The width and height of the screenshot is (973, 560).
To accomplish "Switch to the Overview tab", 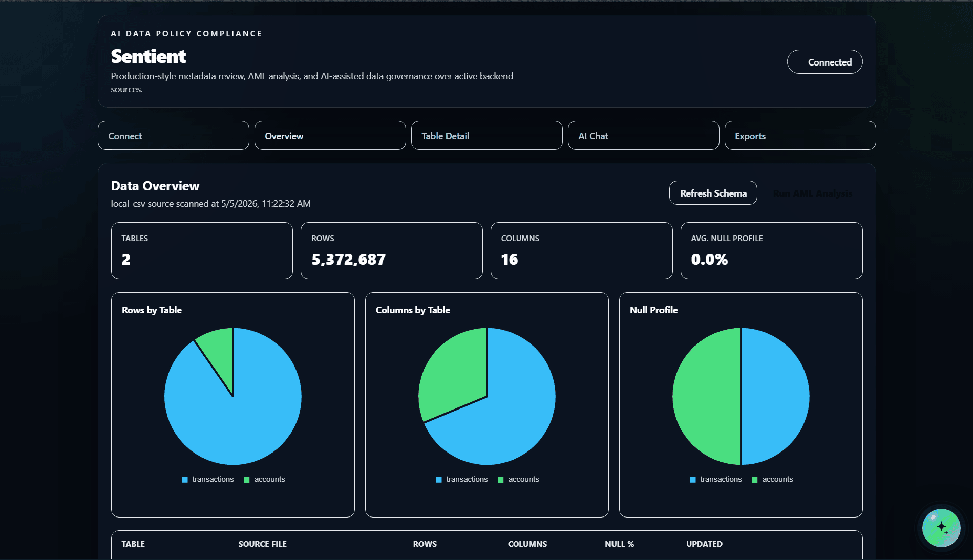I will [330, 136].
